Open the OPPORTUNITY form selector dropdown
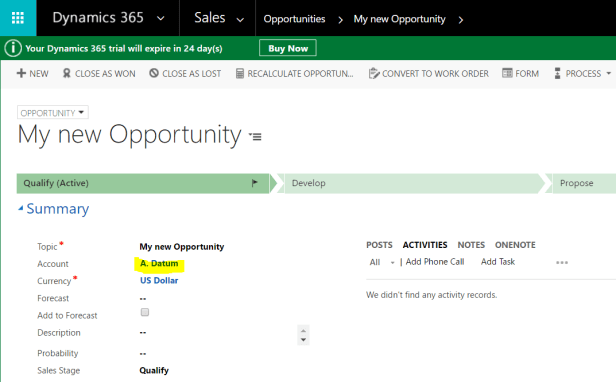 click(53, 112)
